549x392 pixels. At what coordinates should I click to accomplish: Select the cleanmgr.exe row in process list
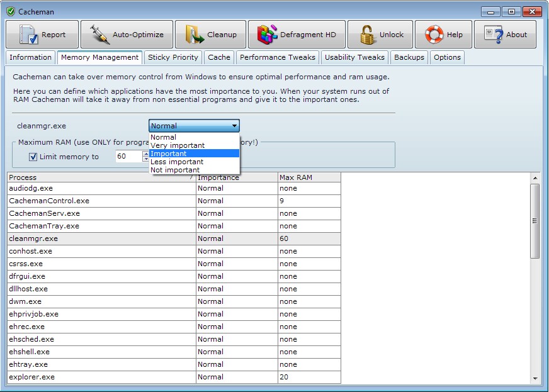pos(174,238)
